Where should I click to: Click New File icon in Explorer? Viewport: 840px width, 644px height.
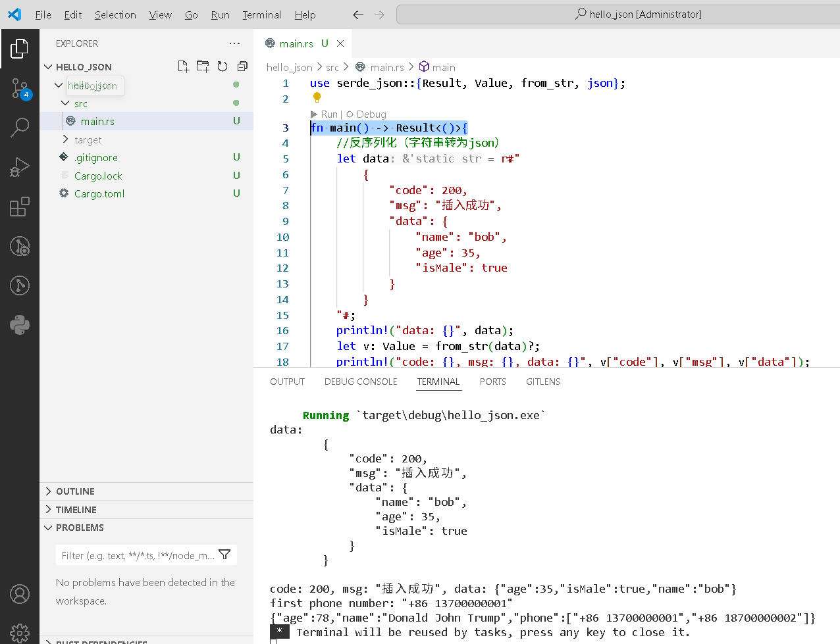point(184,66)
